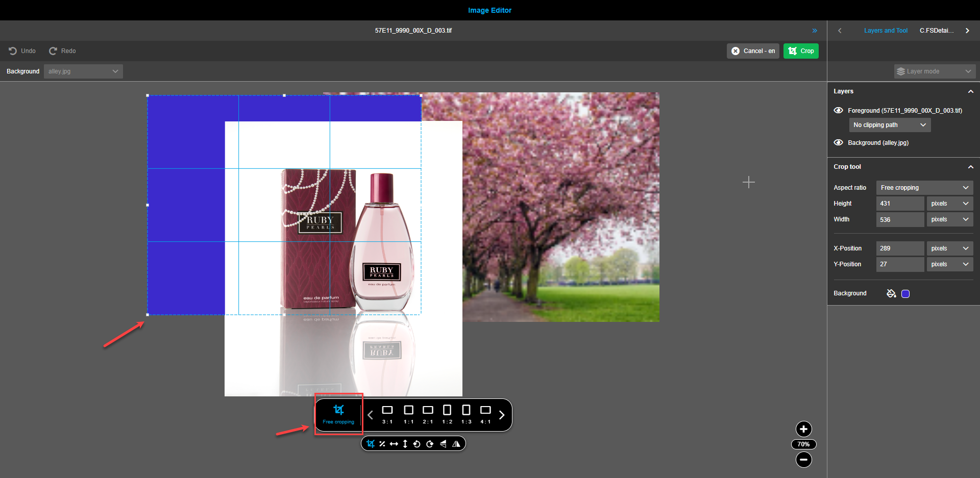The image size is (980, 478).
Task: Open the Free cropping aspect ratio dropdown
Action: pyautogui.click(x=924, y=187)
